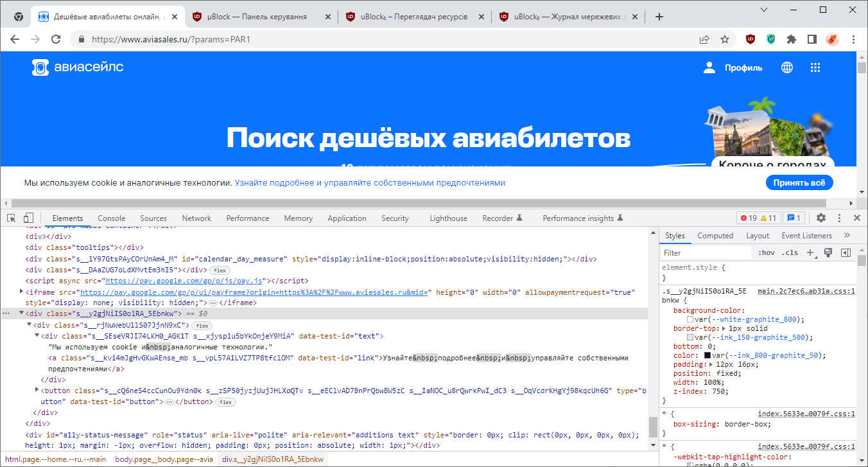Expand the Google Pay iframe node
Screen dimensions: 868x467
click(21, 292)
